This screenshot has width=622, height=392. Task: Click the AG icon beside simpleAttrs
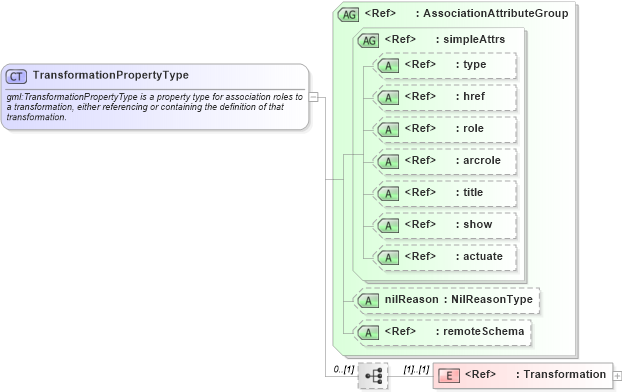[368, 40]
